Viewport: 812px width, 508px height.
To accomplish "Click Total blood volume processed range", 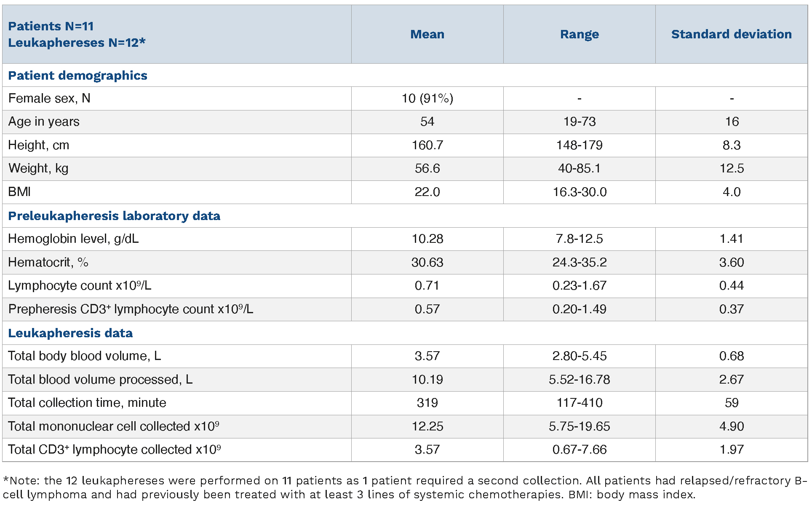I will 579,379.
